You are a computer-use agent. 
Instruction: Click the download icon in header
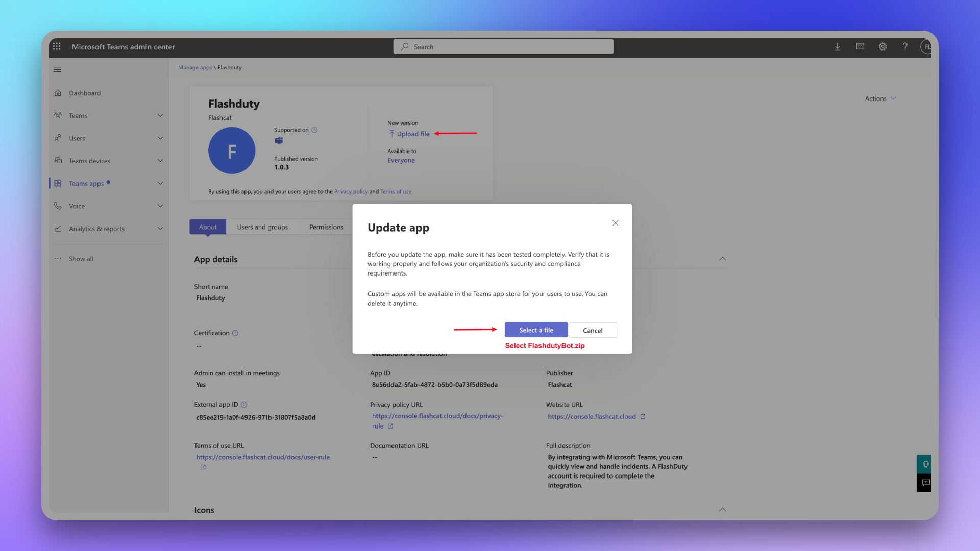[837, 46]
